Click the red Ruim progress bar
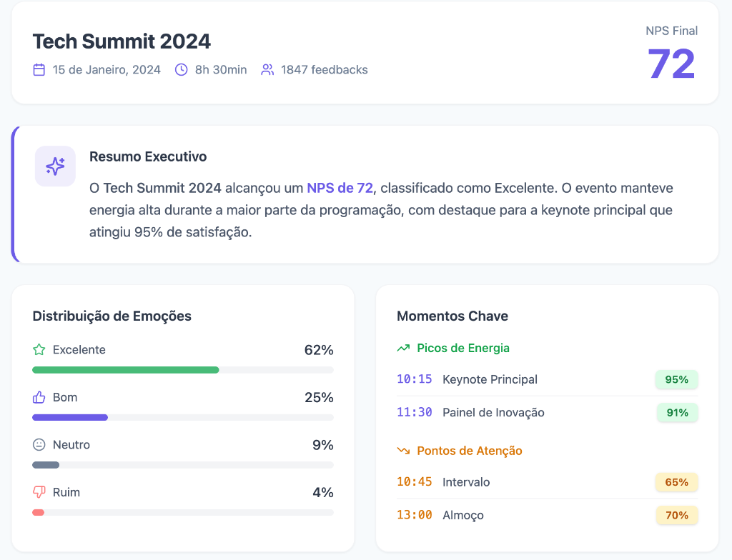This screenshot has height=560, width=732. tap(39, 513)
